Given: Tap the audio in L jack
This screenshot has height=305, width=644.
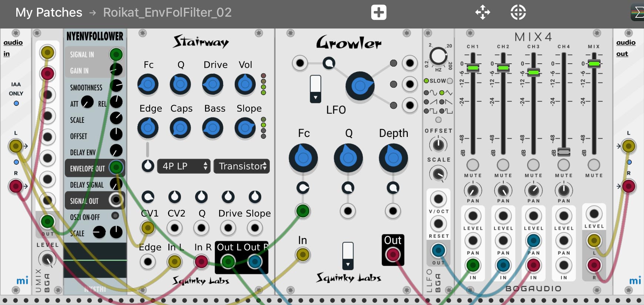Looking at the screenshot, I should 16,146.
